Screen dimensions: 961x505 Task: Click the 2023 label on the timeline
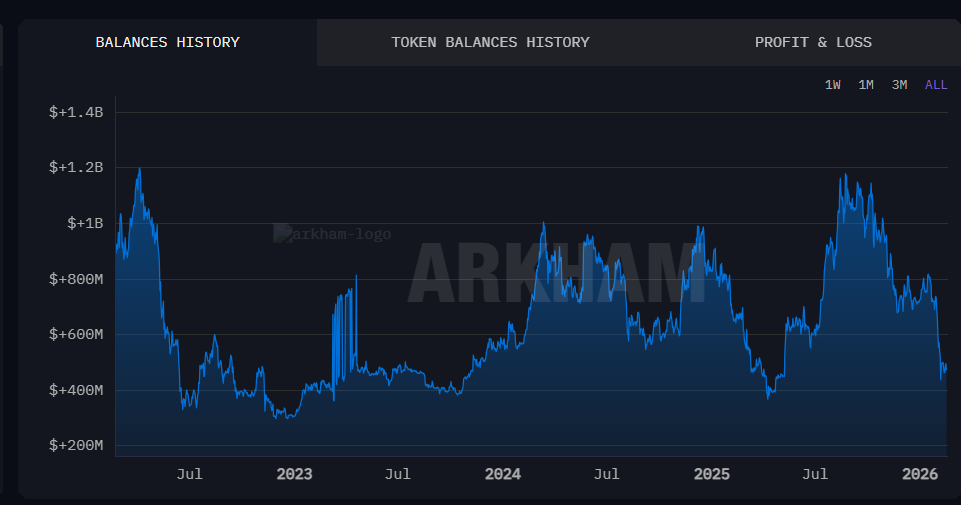(294, 474)
